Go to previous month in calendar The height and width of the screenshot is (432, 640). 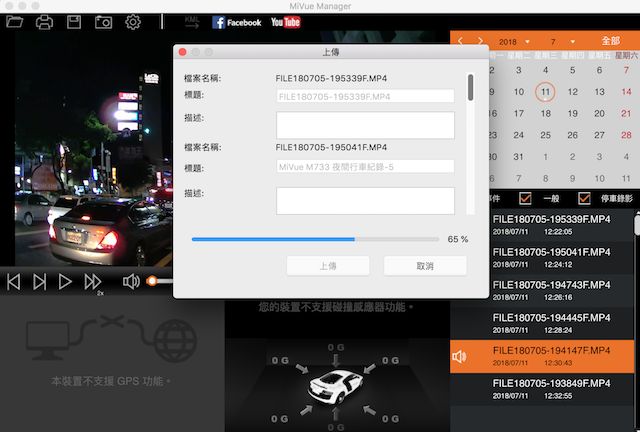pos(460,41)
